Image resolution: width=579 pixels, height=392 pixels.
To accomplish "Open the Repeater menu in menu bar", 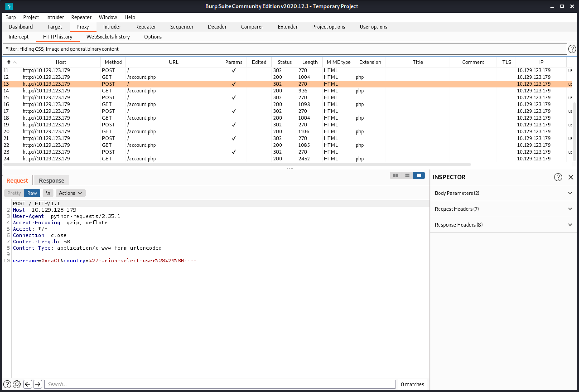I will coord(81,17).
